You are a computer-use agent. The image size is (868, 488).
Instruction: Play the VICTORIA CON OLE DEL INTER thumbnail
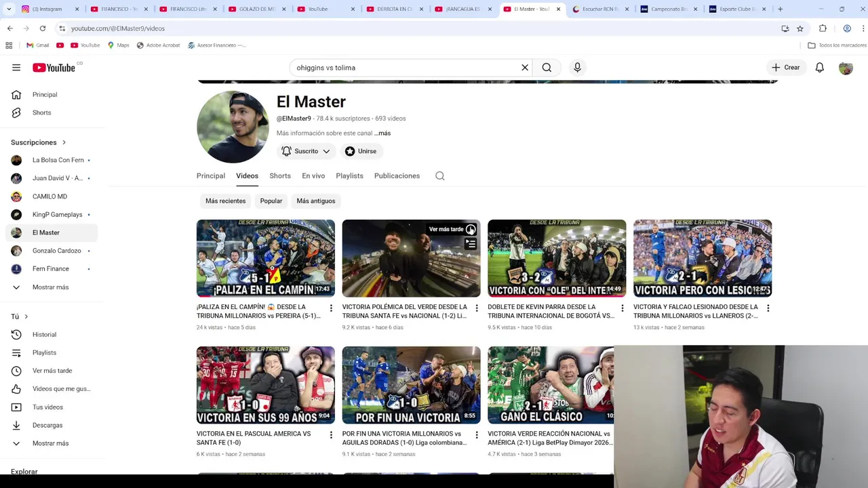(x=557, y=258)
